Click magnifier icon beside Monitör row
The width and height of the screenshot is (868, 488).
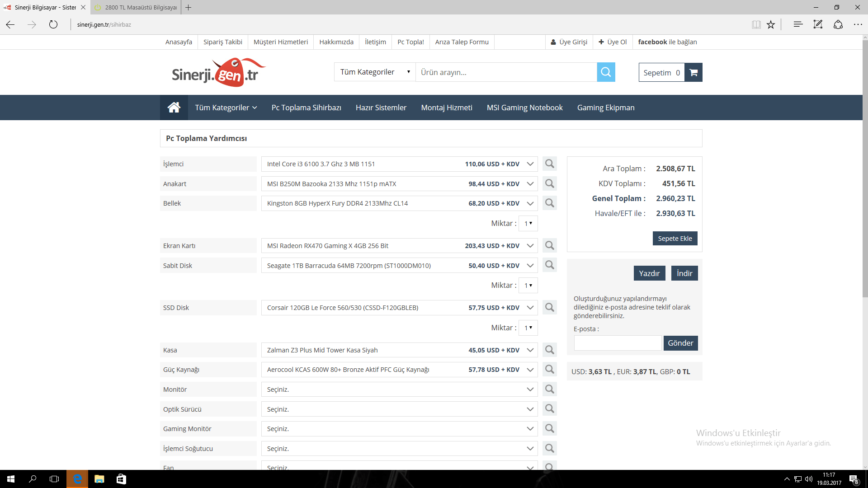[549, 389]
